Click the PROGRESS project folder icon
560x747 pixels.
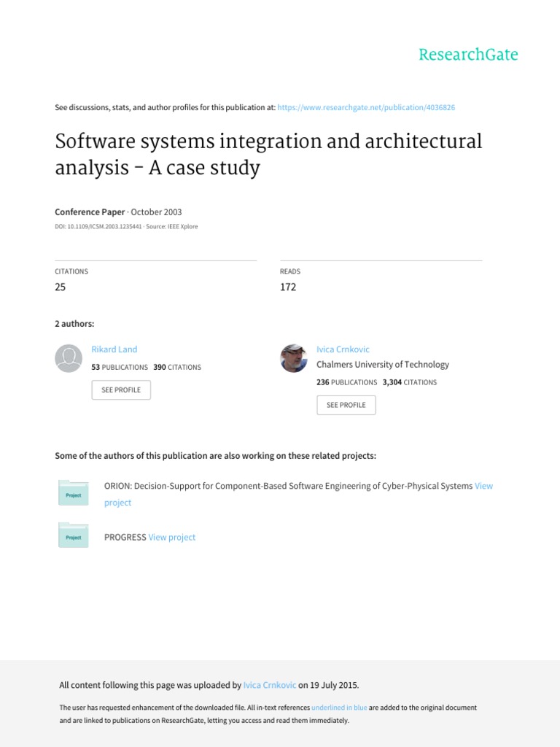[x=74, y=535]
